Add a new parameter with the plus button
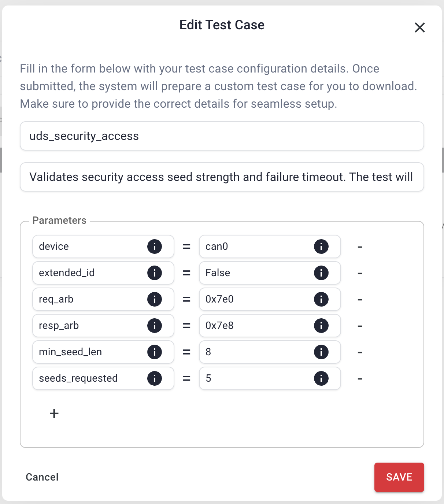The image size is (444, 504). click(54, 414)
